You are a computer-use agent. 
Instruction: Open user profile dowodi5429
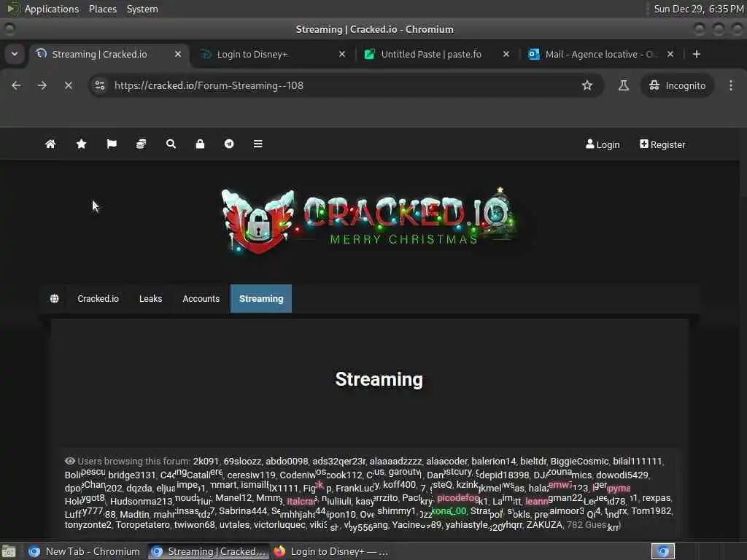[622, 475]
